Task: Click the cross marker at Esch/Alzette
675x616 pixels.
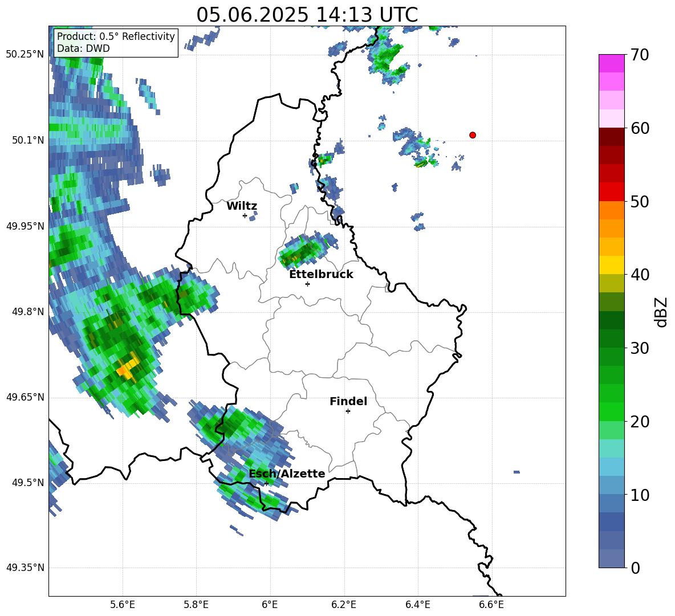Action: (266, 483)
